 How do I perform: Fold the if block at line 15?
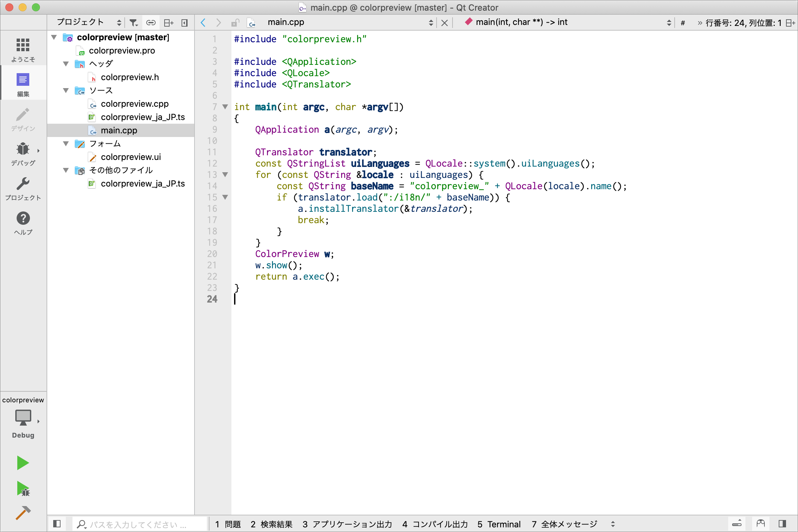[225, 197]
